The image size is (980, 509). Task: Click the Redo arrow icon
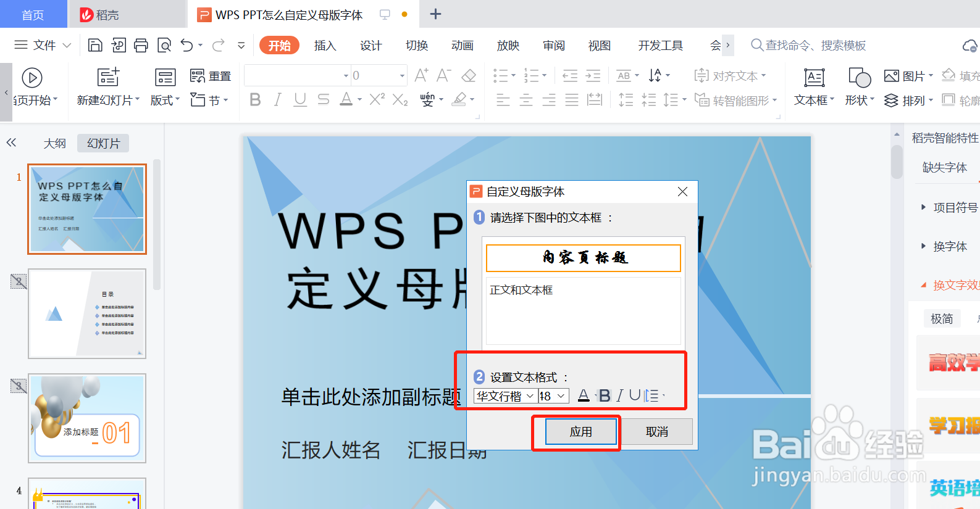click(218, 45)
